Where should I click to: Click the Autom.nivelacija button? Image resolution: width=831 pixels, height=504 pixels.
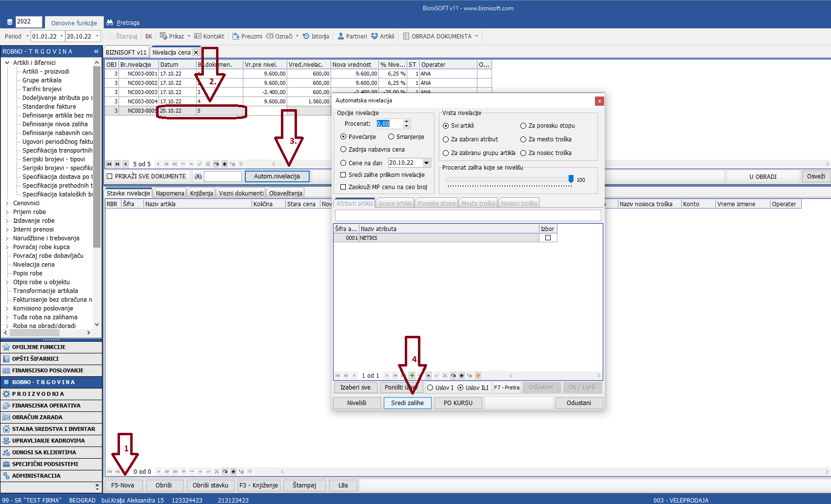click(277, 176)
